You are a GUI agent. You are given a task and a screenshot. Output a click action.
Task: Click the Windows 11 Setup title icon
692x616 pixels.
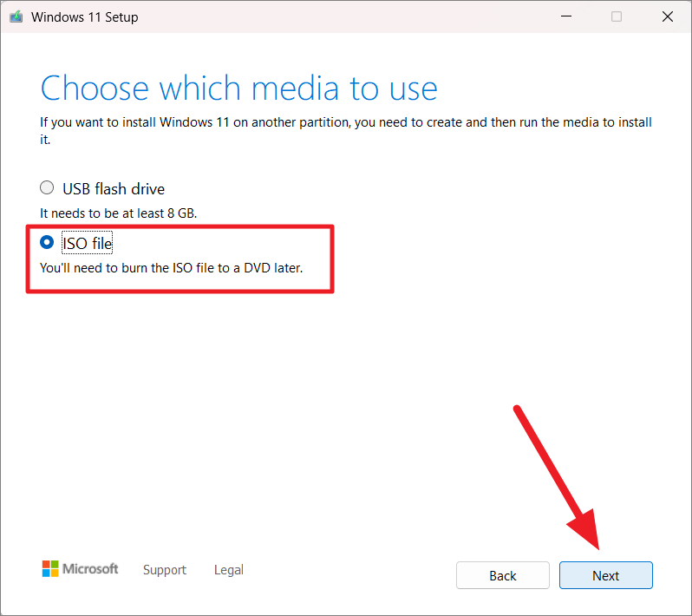(x=16, y=17)
